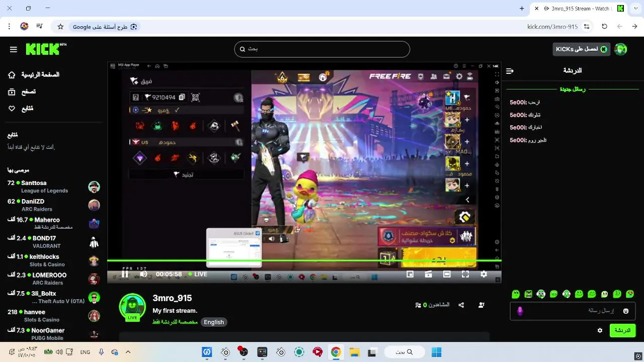Open 3ll_Boltx GTA channel
Screen dimensions: 644x362
53,297
